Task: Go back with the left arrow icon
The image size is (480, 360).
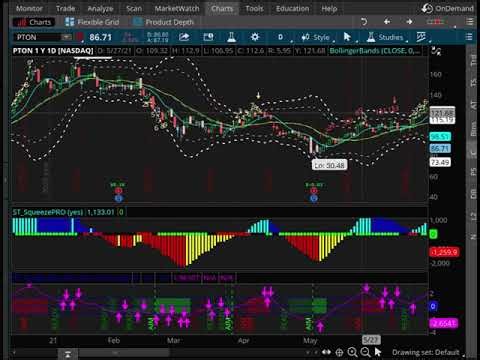Action: pos(387,22)
